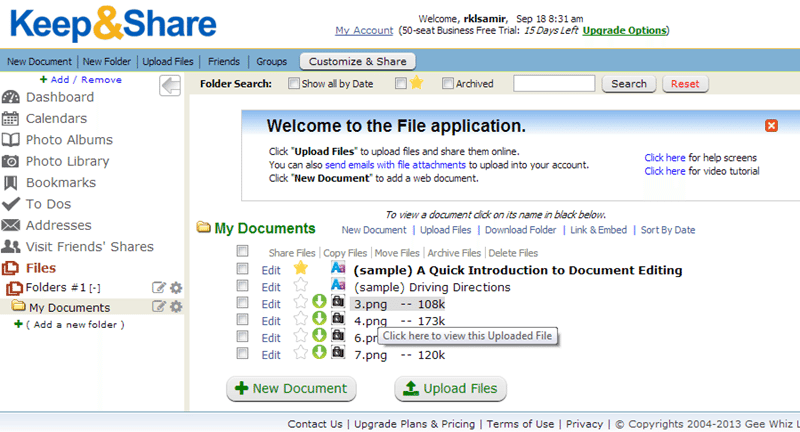Go to Photo Library
Image resolution: width=800 pixels, height=432 pixels.
67,161
